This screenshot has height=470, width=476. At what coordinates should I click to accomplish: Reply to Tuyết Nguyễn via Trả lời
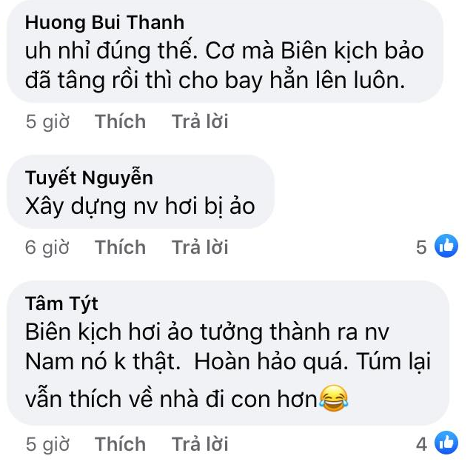(x=200, y=246)
